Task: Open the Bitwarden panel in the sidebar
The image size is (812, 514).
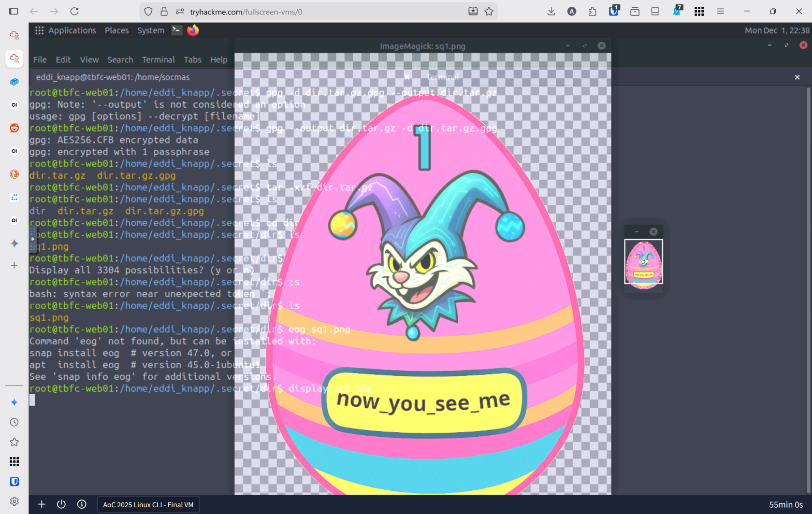Action: point(14,482)
